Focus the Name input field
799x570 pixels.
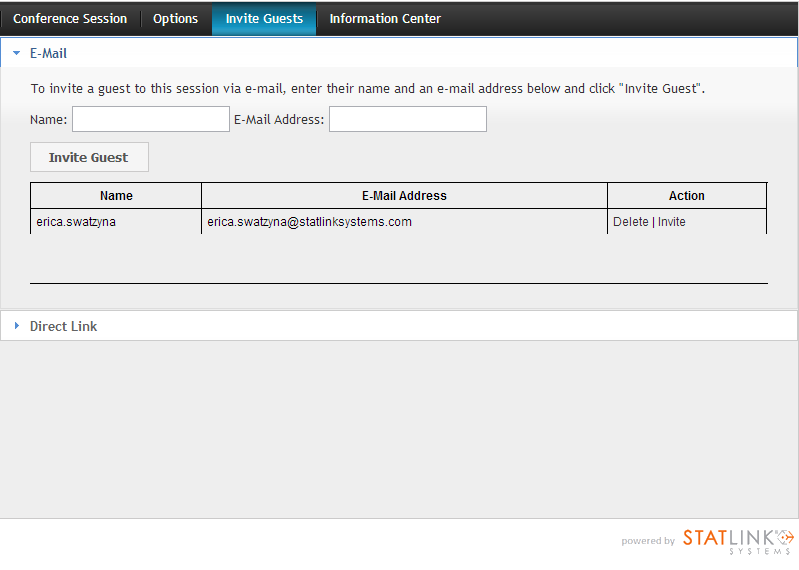(x=151, y=119)
